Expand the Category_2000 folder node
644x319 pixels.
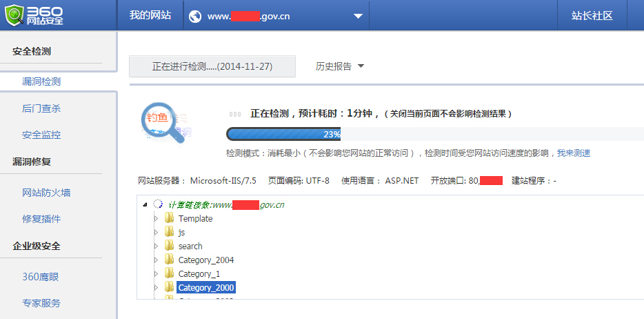[156, 287]
